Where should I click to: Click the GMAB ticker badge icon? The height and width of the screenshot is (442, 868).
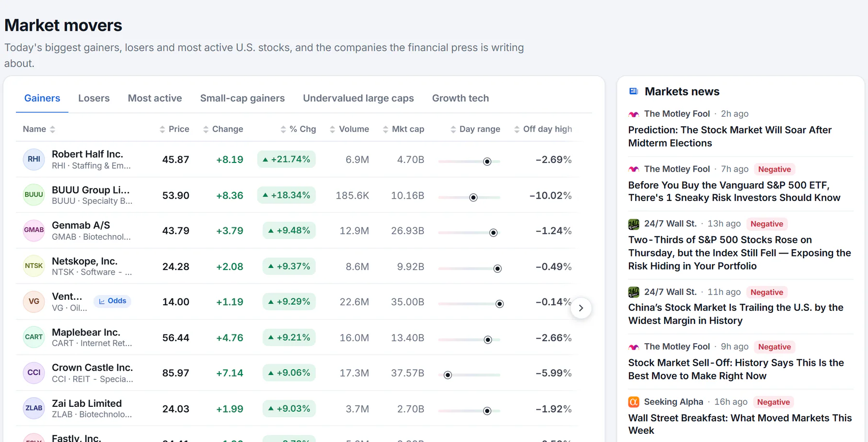point(34,230)
